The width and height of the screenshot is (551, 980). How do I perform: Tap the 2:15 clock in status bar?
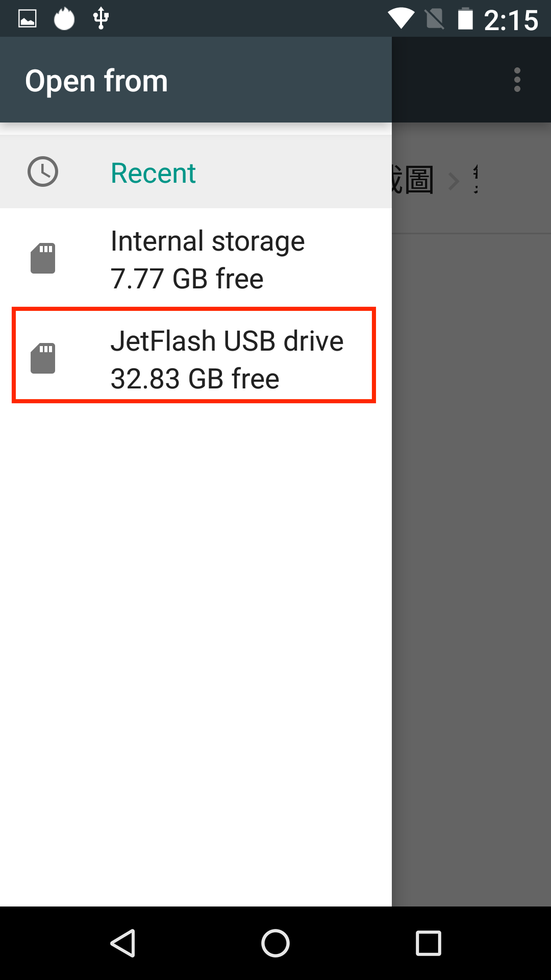[x=511, y=20]
